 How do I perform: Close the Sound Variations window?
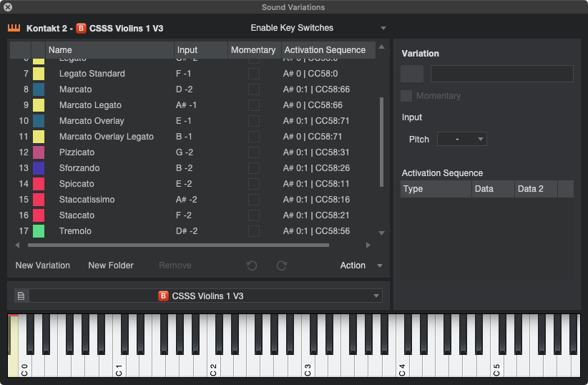click(x=7, y=7)
